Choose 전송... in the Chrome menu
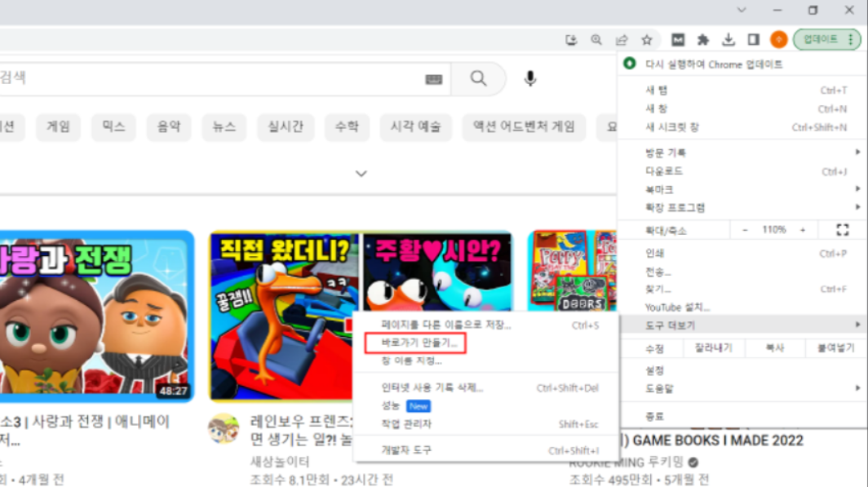Viewport: 868px width, 487px height. coord(742,272)
